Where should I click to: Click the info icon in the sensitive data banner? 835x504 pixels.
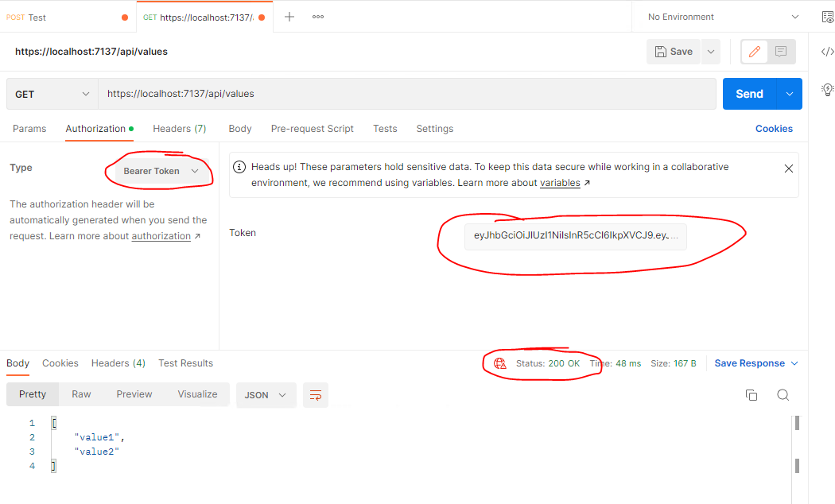click(239, 167)
